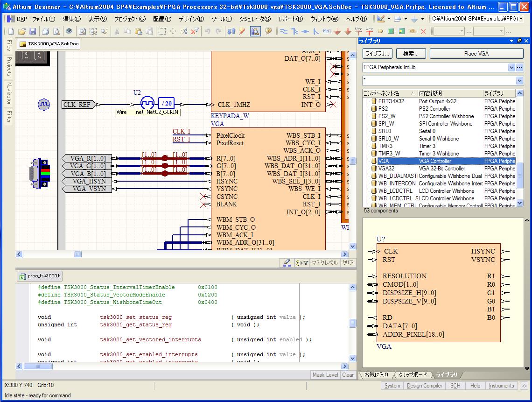The image size is (532, 402).
Task: Open the デザイン(D) menu
Action: (191, 19)
